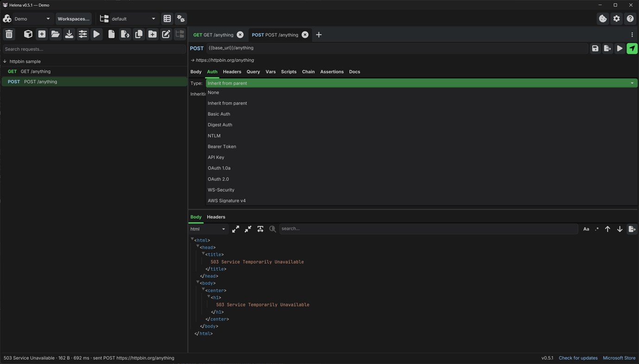
Task: Collapse the <body> node in the response
Action: pos(198,282)
